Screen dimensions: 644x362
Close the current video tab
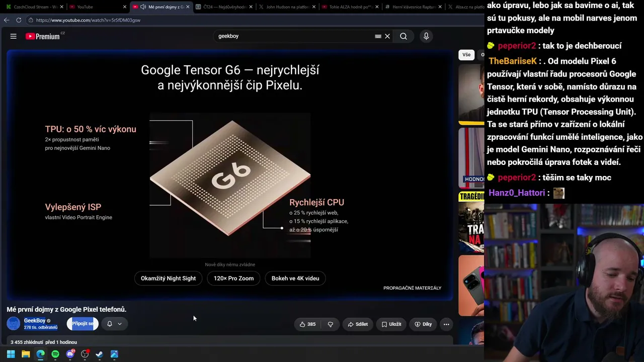pyautogui.click(x=188, y=7)
